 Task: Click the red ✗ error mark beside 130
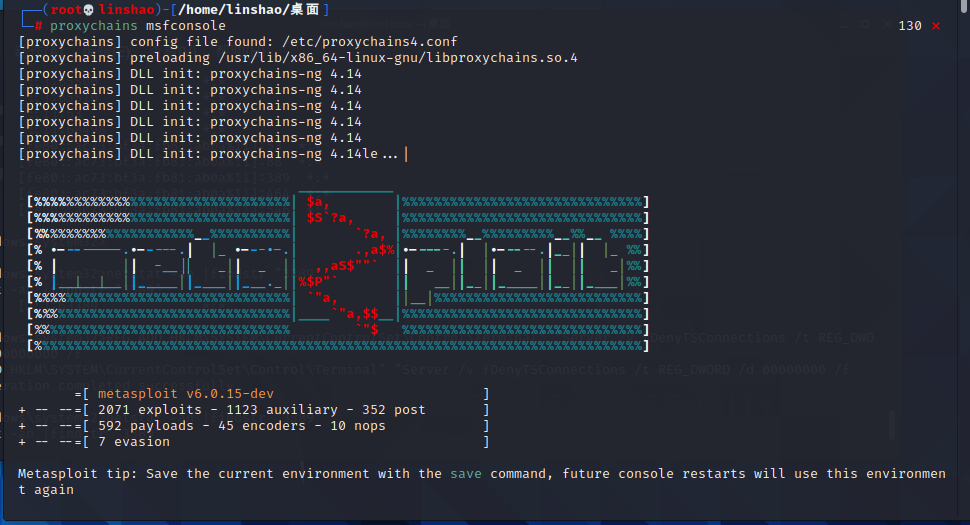click(936, 26)
